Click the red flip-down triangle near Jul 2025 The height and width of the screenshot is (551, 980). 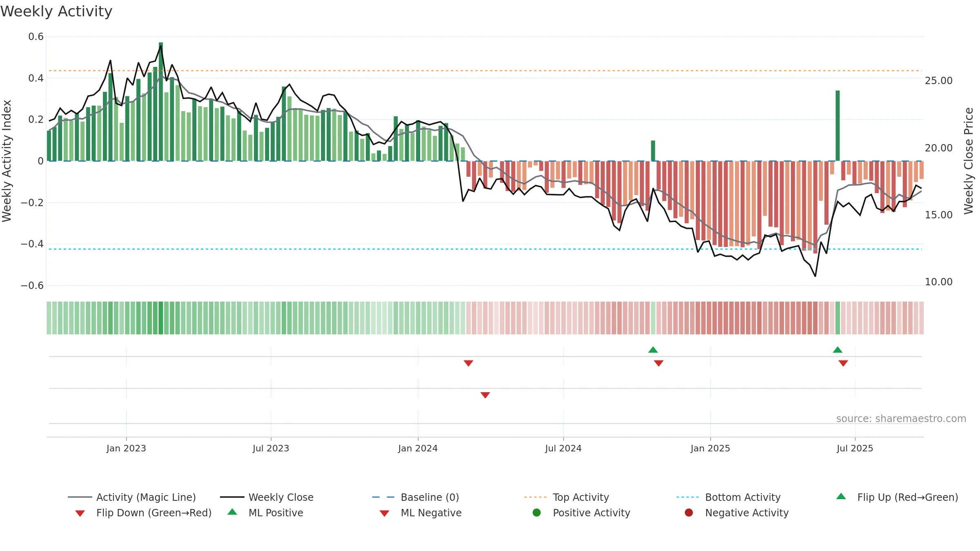[x=843, y=363]
